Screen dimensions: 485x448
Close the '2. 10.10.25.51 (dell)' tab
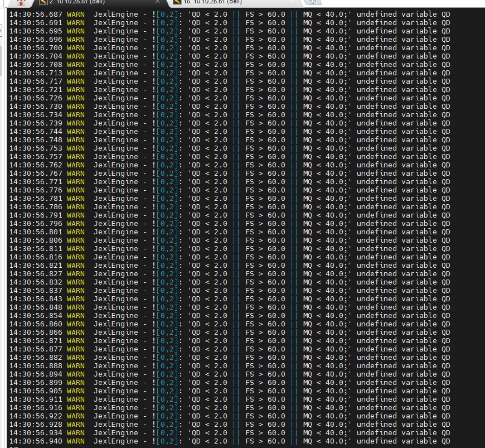157,2
